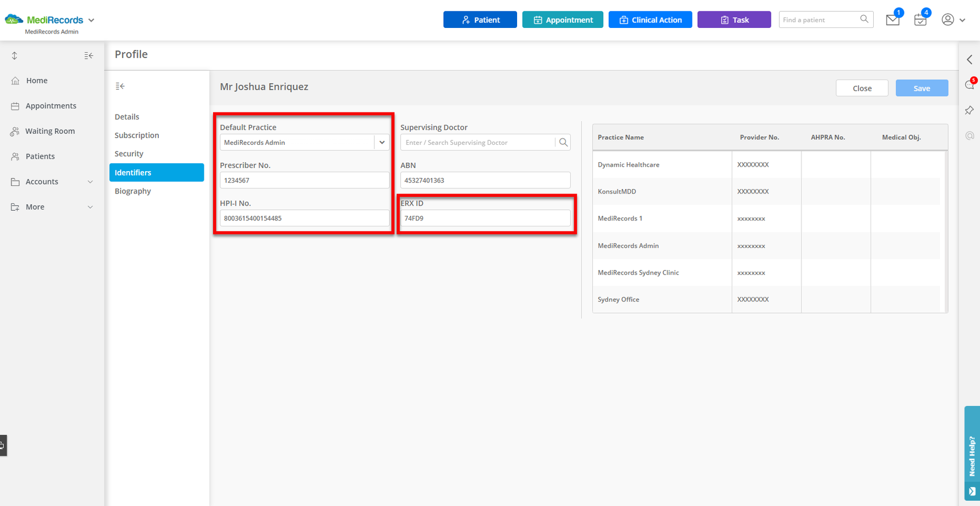The height and width of the screenshot is (506, 980).
Task: Select the MediRecords Sydney Clinic row
Action: tap(766, 272)
